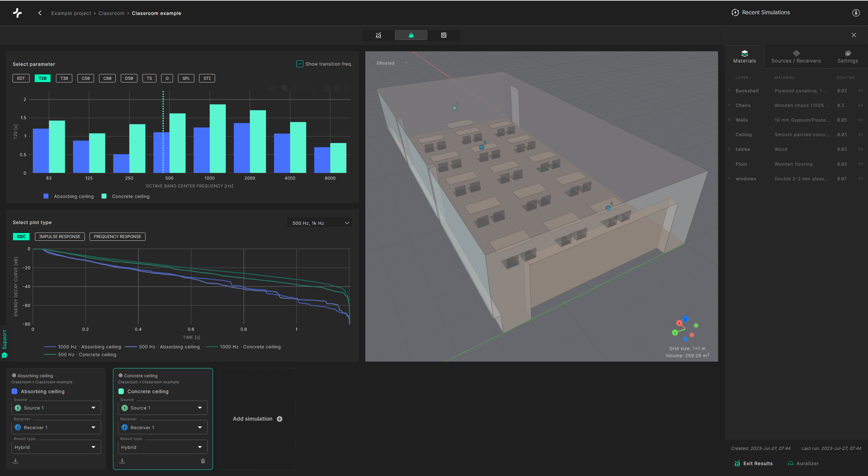Image resolution: width=868 pixels, height=476 pixels.
Task: Select the pan tool on bar chart
Action: coord(294,88)
